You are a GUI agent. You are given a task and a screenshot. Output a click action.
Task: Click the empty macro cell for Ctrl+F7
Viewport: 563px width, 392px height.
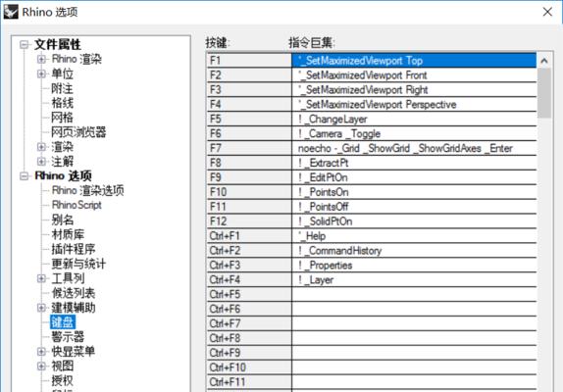(414, 323)
